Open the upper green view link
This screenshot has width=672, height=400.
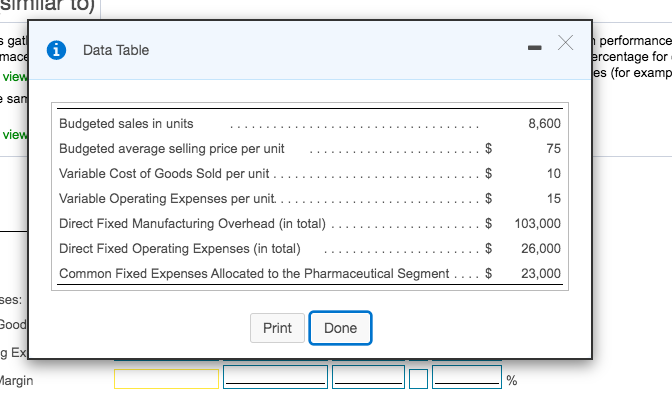[x=14, y=77]
